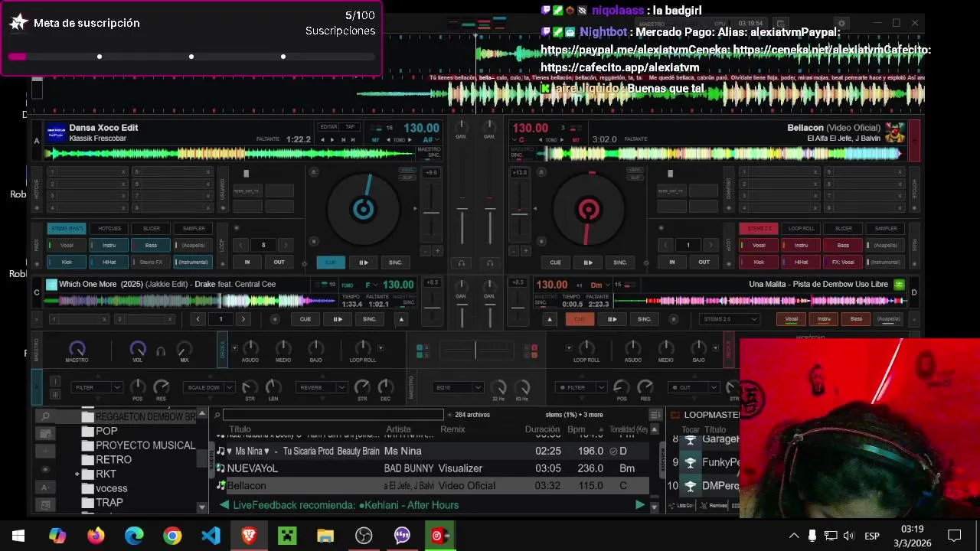This screenshot has height=551, width=980.
Task: Click LiveFeedback next arrow
Action: tap(640, 505)
